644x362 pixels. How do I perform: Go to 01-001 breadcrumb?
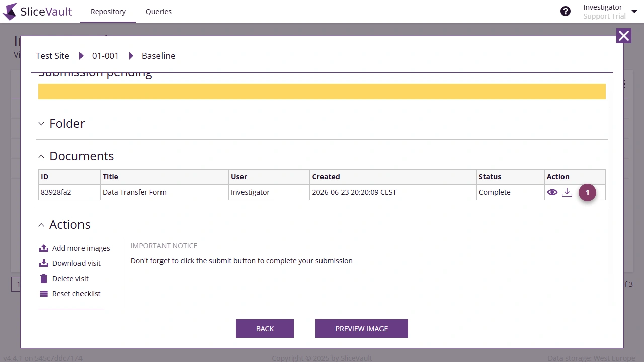tap(105, 56)
